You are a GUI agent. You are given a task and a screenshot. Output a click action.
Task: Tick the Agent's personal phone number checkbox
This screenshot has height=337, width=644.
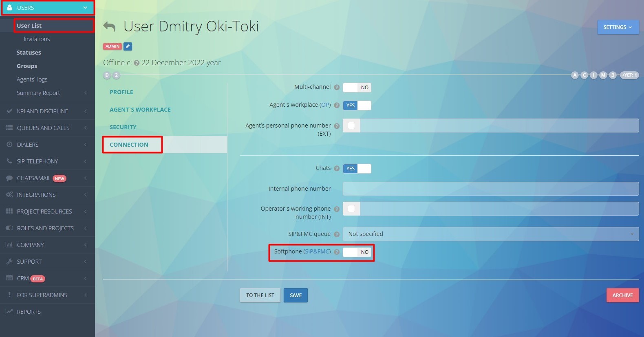(x=351, y=126)
